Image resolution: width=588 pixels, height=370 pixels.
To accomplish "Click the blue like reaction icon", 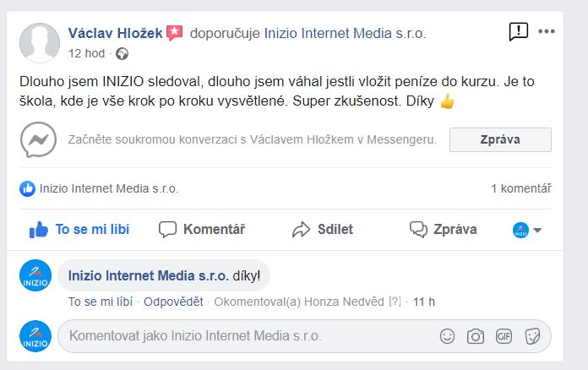I will (x=27, y=188).
